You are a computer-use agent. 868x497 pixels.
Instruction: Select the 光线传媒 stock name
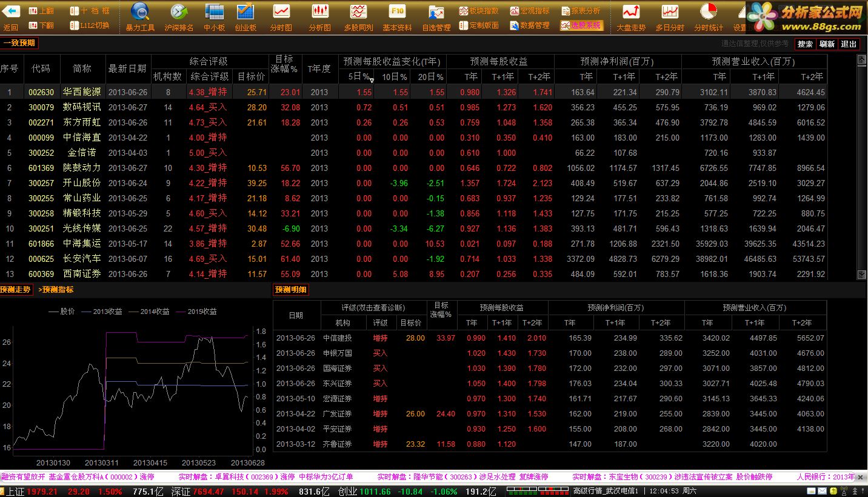point(82,228)
